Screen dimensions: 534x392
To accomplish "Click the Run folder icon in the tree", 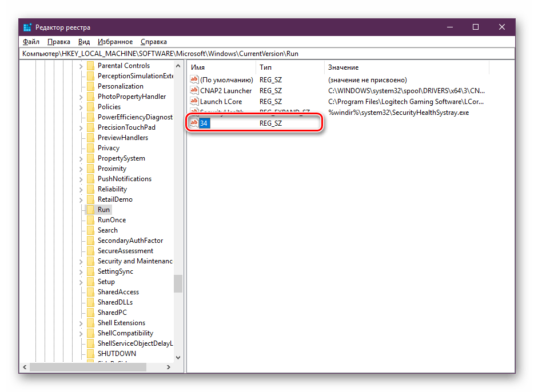I will (x=90, y=210).
